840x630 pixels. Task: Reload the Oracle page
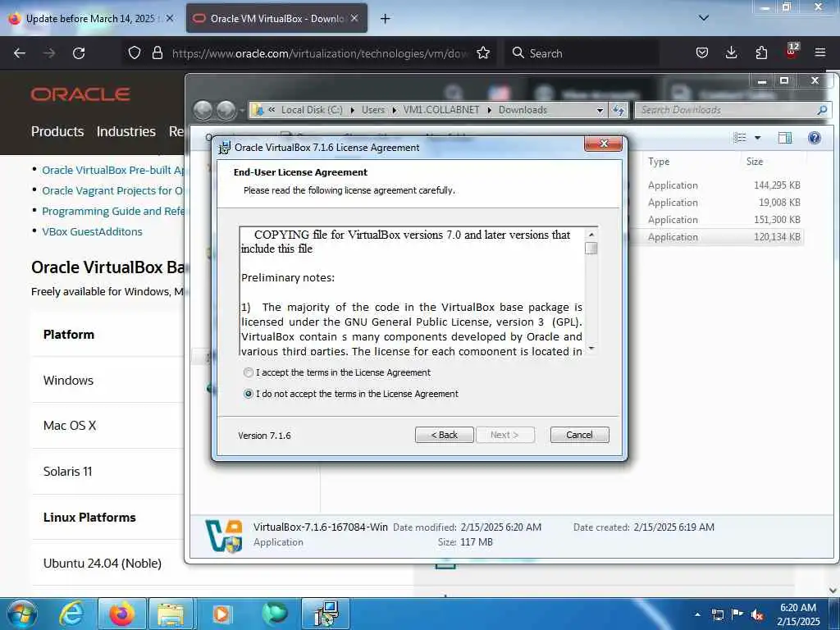click(x=79, y=53)
